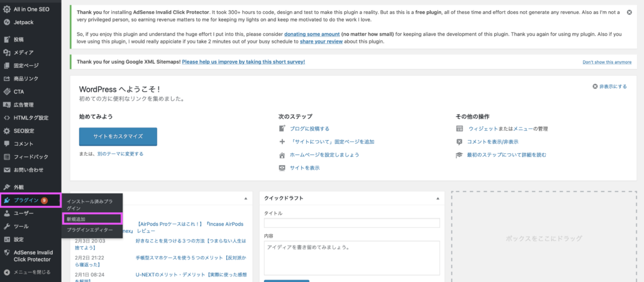The image size is (644, 282).
Task: Dismiss the AdSense plugin notice
Action: click(x=629, y=13)
